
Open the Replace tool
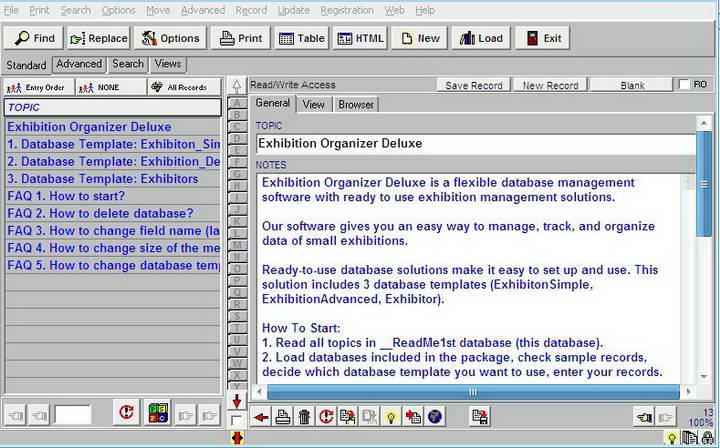pyautogui.click(x=98, y=38)
